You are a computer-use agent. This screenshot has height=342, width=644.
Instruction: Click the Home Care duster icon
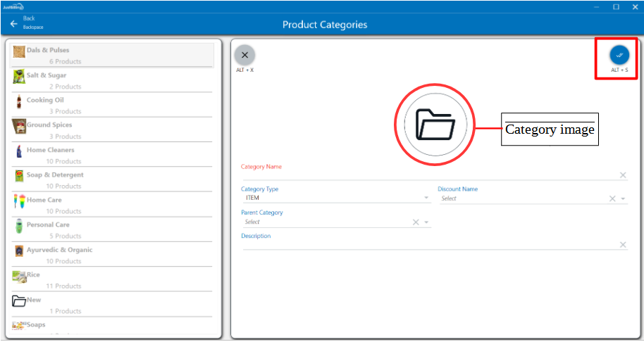coord(19,201)
